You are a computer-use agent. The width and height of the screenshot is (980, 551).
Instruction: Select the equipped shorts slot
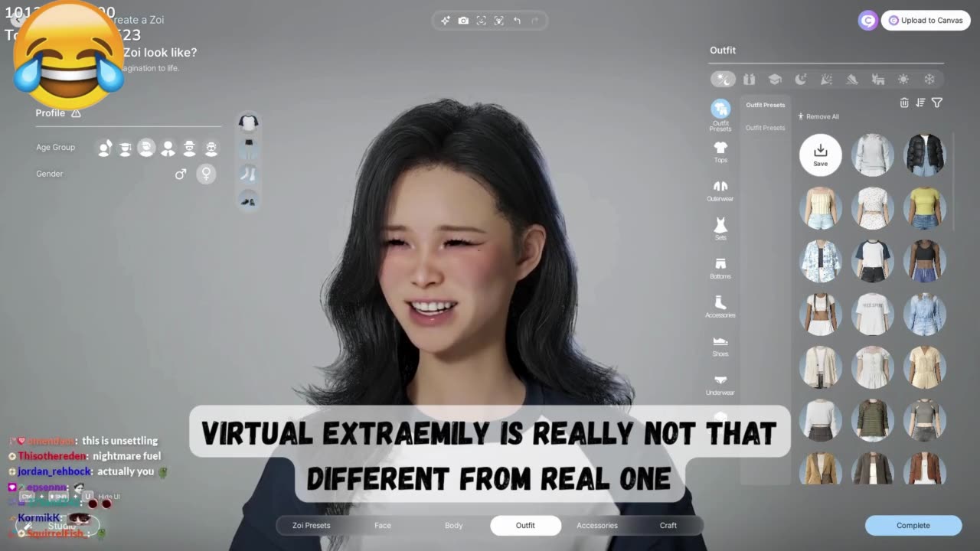[248, 148]
